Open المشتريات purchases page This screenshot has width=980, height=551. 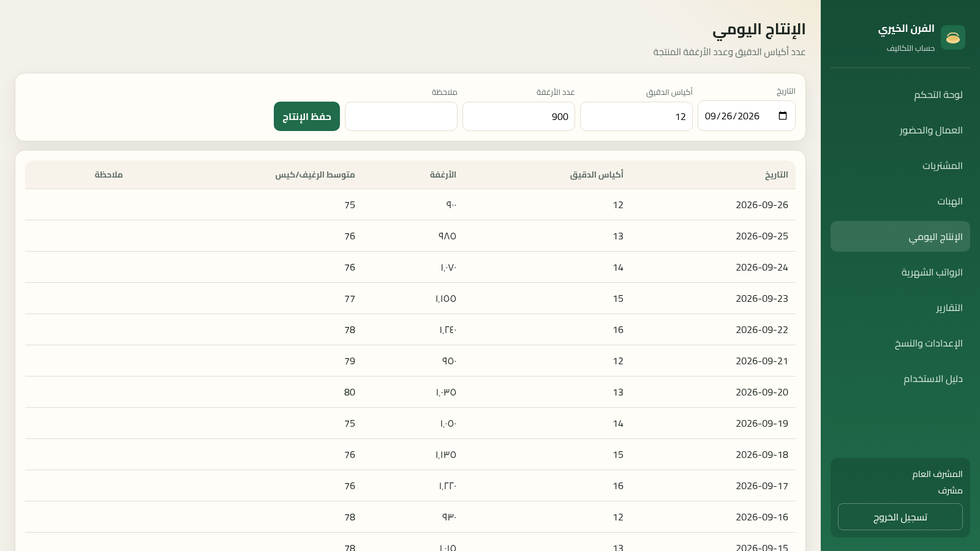[x=900, y=165]
